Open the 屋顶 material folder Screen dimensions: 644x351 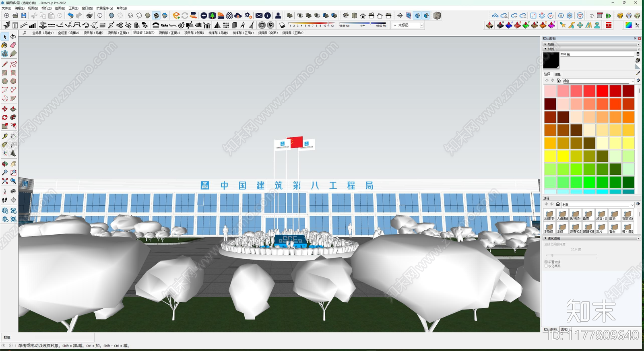coord(614,215)
